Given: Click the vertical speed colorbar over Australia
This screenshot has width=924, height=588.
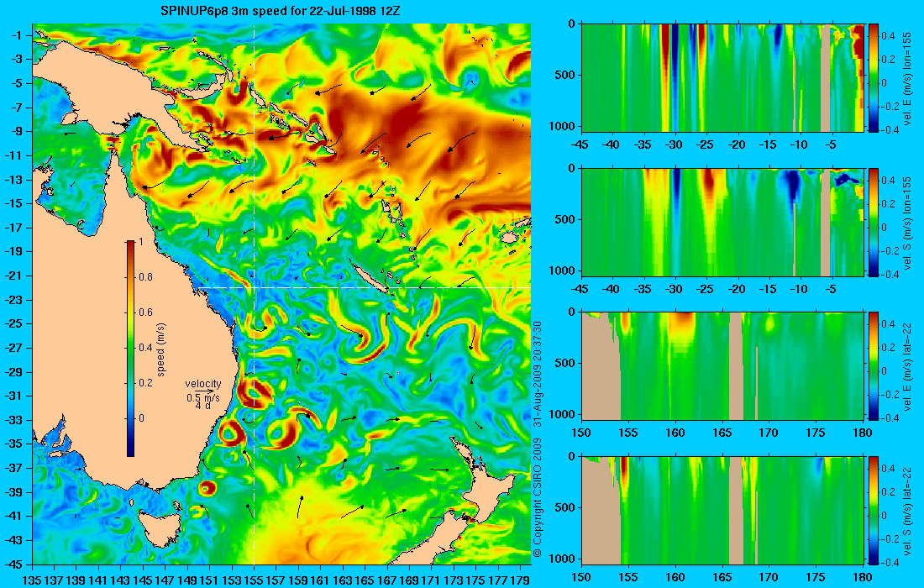Looking at the screenshot, I should 130,349.
